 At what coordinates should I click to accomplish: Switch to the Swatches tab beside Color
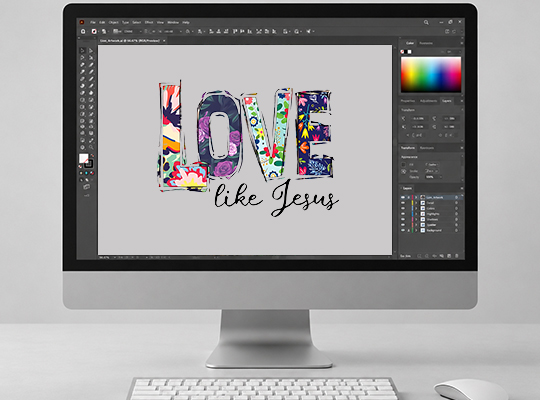426,43
